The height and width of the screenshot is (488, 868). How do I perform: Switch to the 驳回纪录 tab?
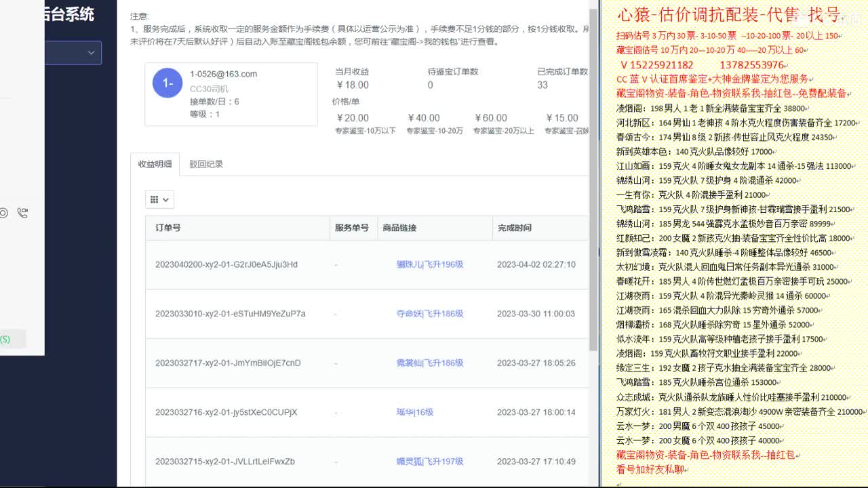point(206,164)
